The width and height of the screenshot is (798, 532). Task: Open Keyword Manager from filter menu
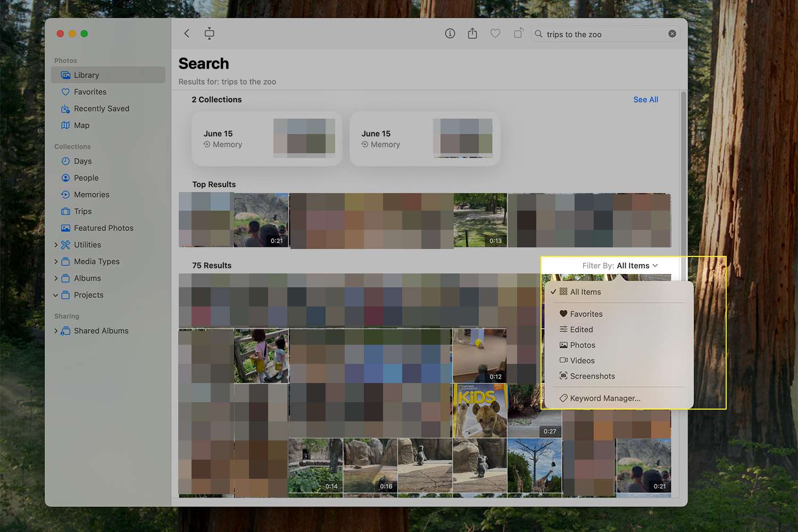click(x=605, y=398)
